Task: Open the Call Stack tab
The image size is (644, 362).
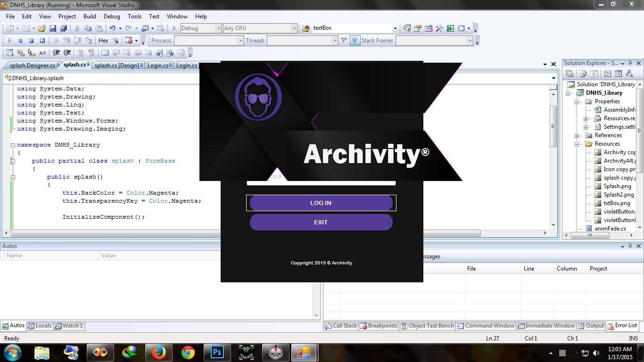Action: point(341,326)
